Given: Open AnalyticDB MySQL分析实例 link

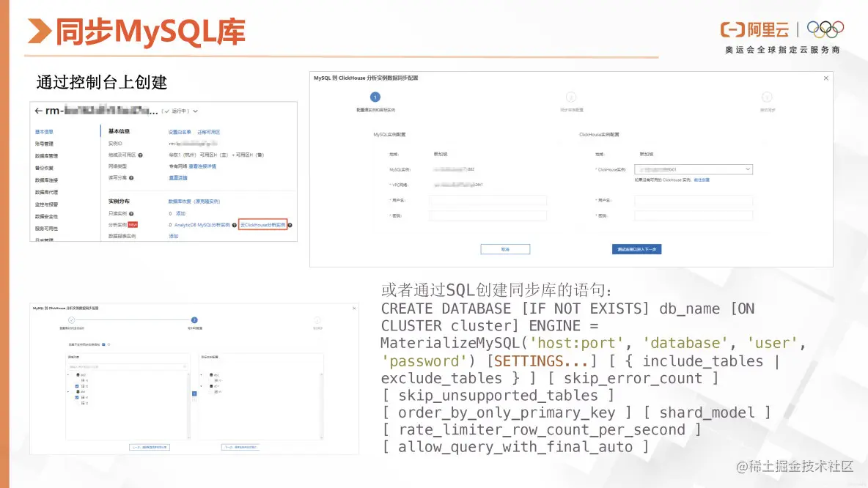Looking at the screenshot, I should click(202, 225).
